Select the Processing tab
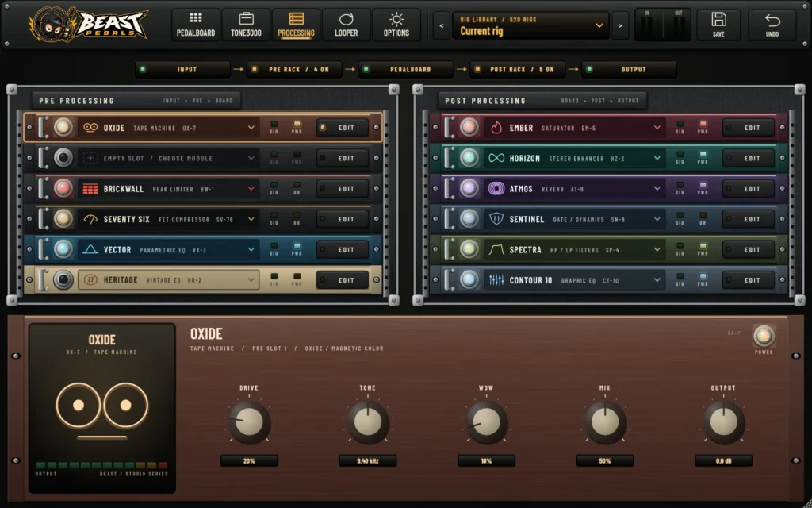 (297, 25)
